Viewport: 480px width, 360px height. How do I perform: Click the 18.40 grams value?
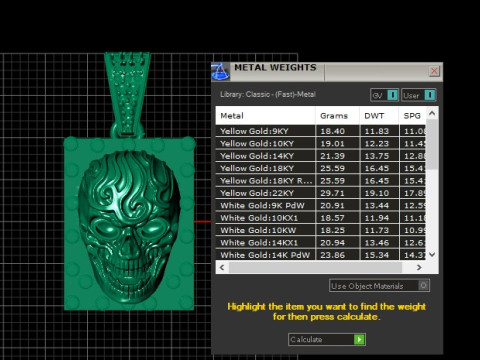[x=332, y=131]
